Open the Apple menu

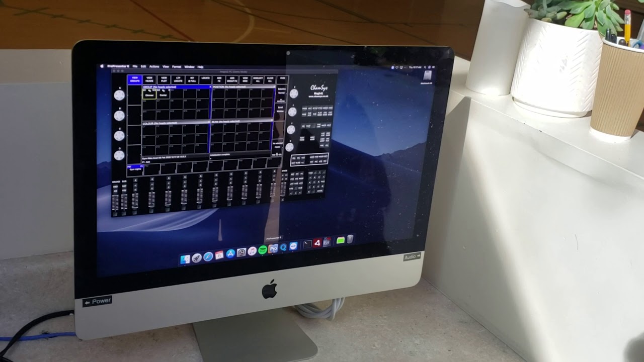(x=102, y=65)
